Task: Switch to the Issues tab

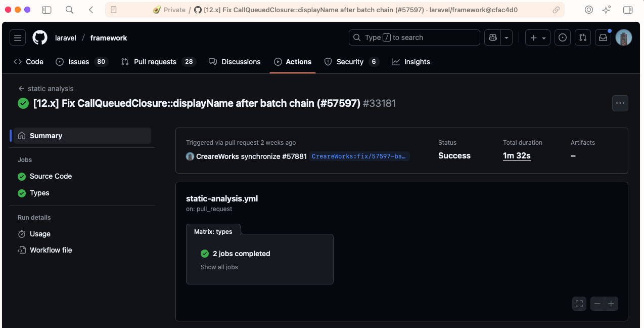Action: 81,62
